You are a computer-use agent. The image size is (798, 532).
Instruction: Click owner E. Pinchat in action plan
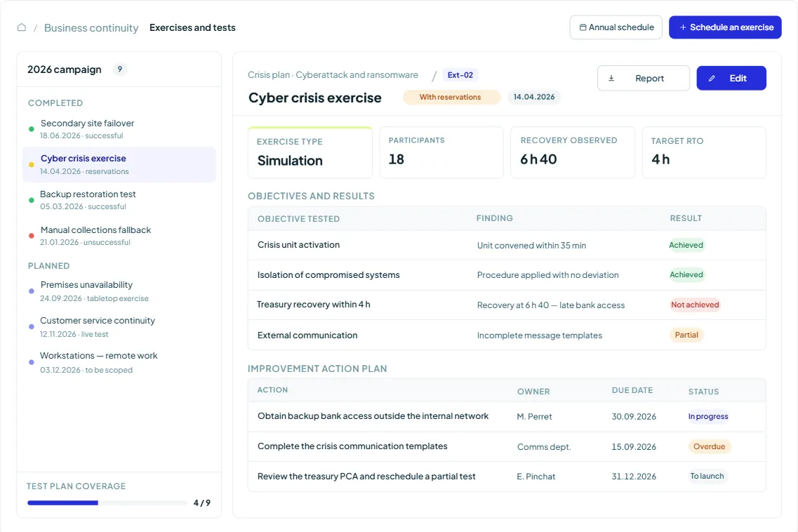tap(536, 477)
